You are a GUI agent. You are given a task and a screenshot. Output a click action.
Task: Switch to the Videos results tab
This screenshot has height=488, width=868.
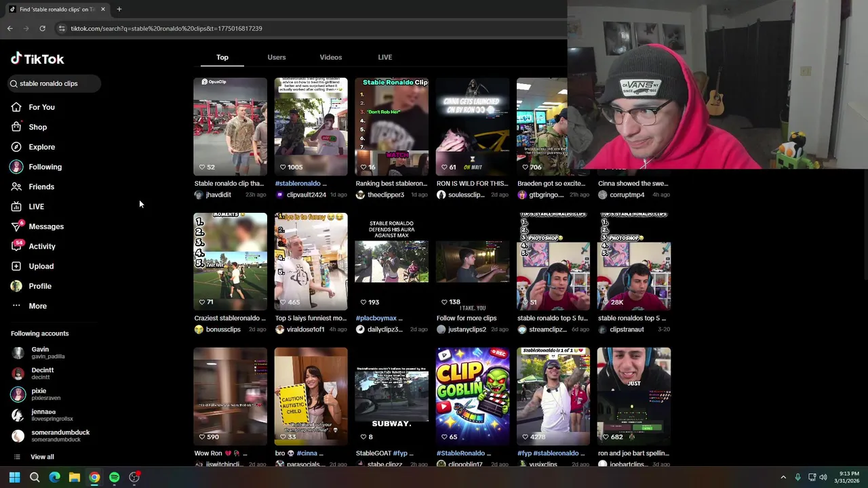[331, 57]
